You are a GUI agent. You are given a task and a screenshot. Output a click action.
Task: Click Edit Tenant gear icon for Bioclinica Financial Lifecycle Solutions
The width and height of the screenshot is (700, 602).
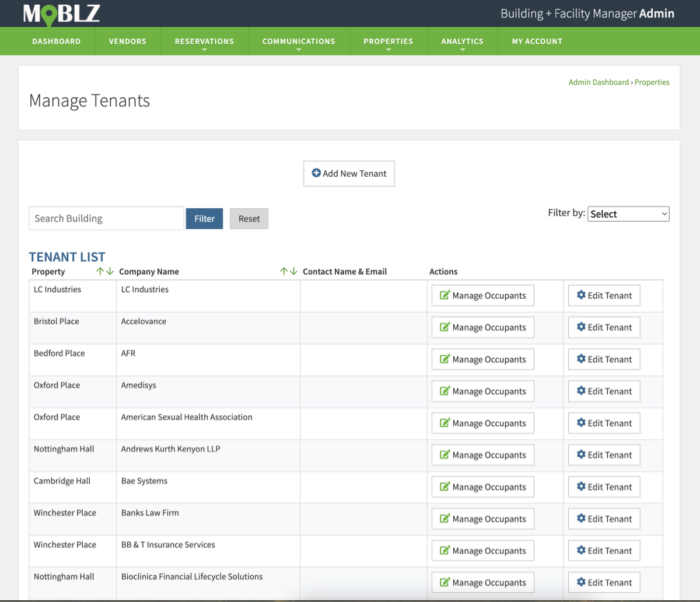[581, 582]
